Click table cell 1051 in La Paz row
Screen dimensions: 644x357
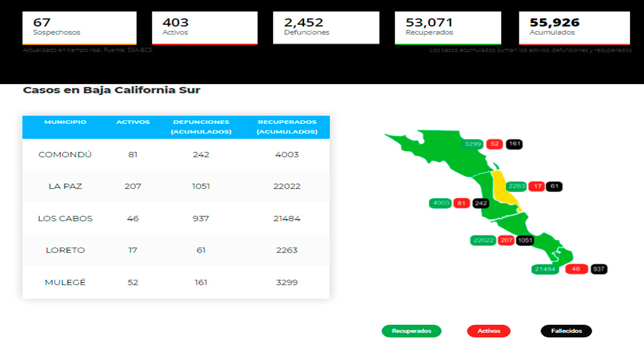[201, 187]
